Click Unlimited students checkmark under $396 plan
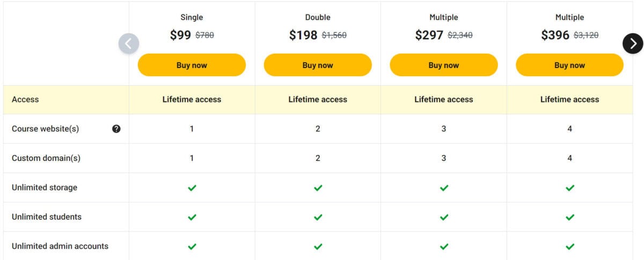 pos(570,217)
